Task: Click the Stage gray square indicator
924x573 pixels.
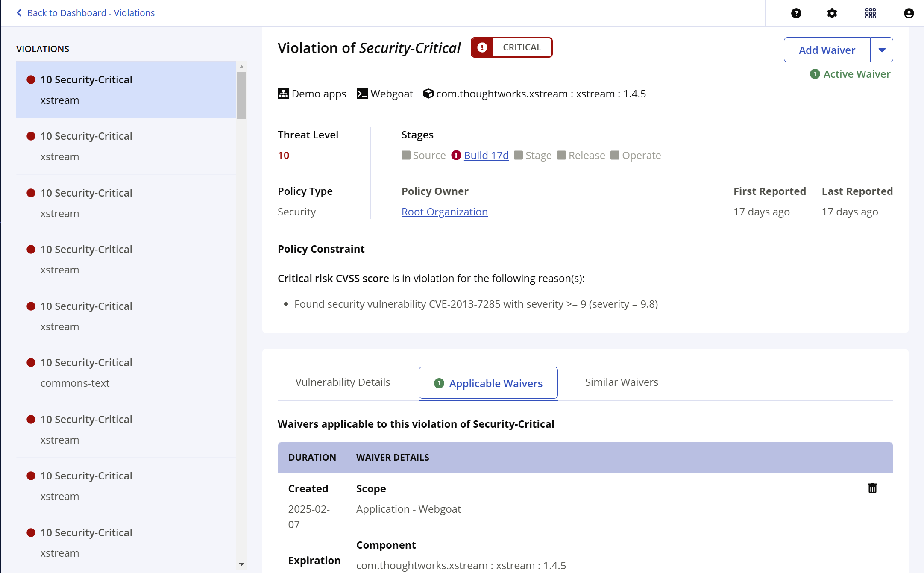Action: click(518, 155)
